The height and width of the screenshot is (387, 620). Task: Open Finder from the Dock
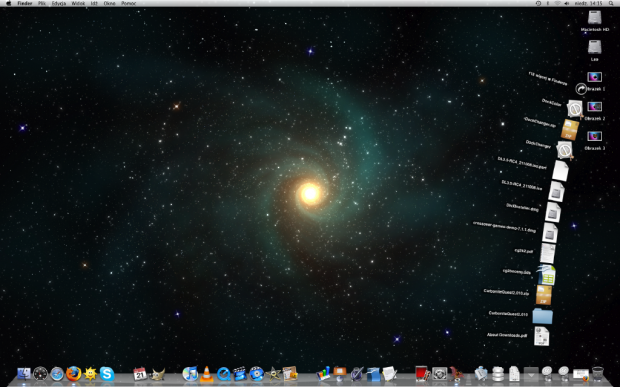click(x=24, y=374)
